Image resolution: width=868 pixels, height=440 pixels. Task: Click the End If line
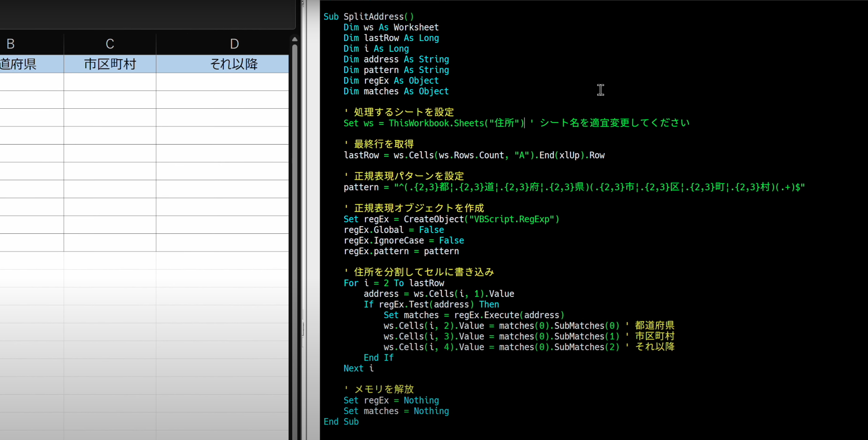click(378, 358)
